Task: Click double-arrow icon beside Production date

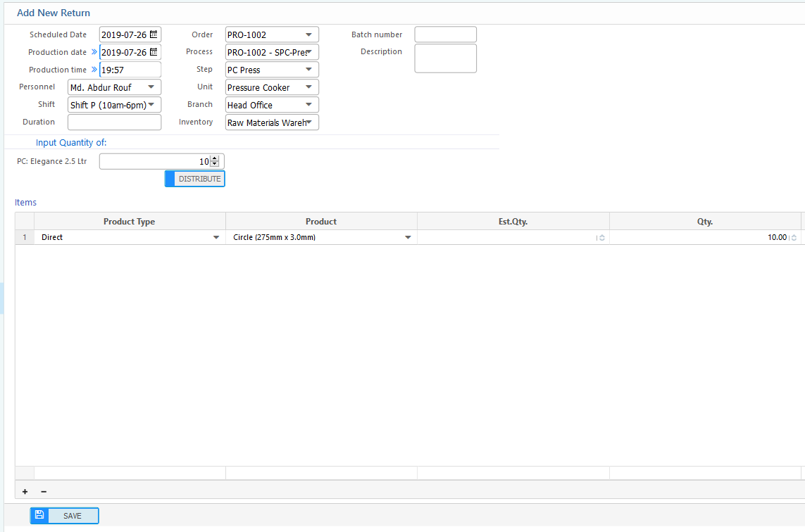Action: (94, 52)
